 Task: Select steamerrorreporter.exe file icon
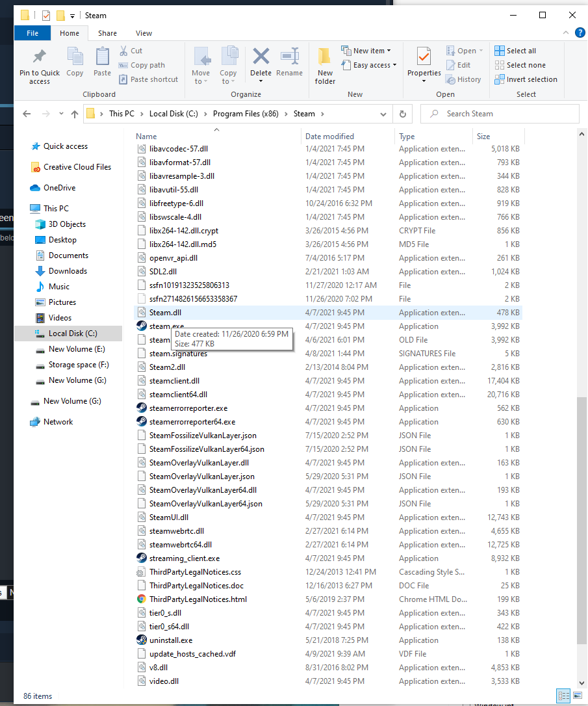coord(141,408)
